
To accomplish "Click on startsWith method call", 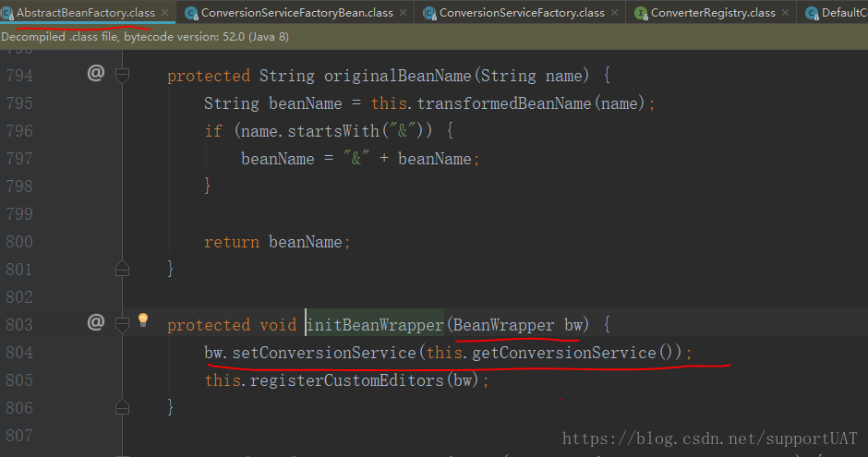I will (333, 130).
